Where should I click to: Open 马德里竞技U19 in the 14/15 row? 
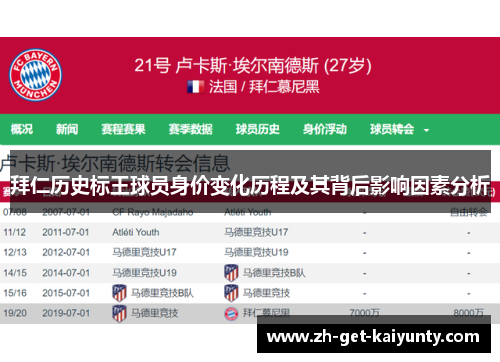coord(144,273)
